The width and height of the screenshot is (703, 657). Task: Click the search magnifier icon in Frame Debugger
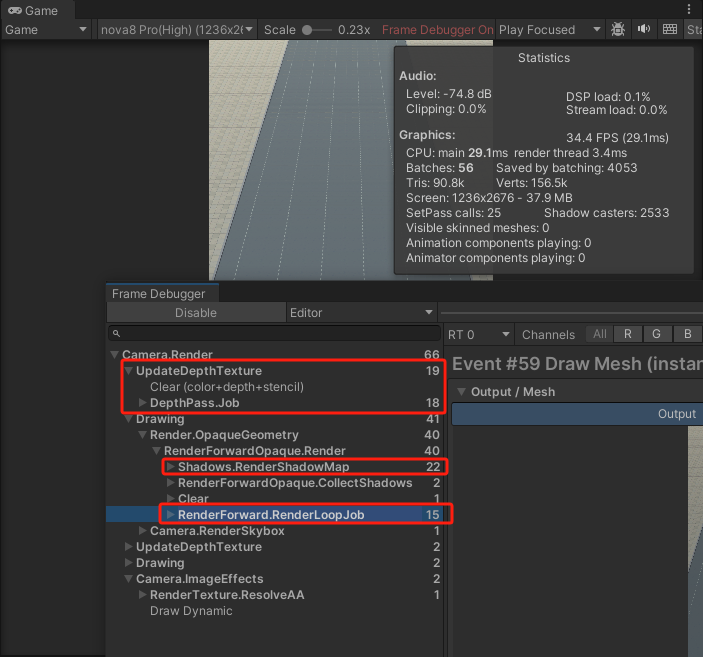tap(116, 333)
